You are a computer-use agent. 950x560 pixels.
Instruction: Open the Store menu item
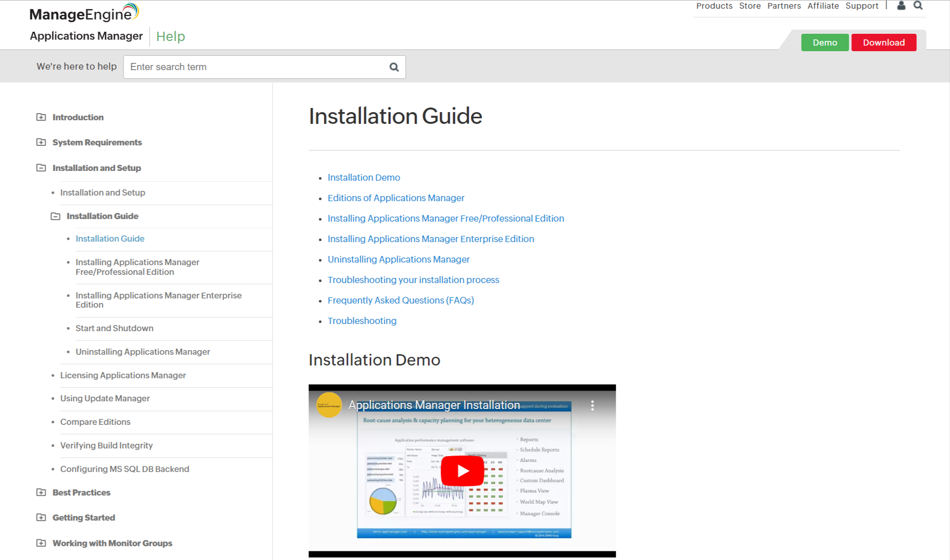click(x=750, y=6)
